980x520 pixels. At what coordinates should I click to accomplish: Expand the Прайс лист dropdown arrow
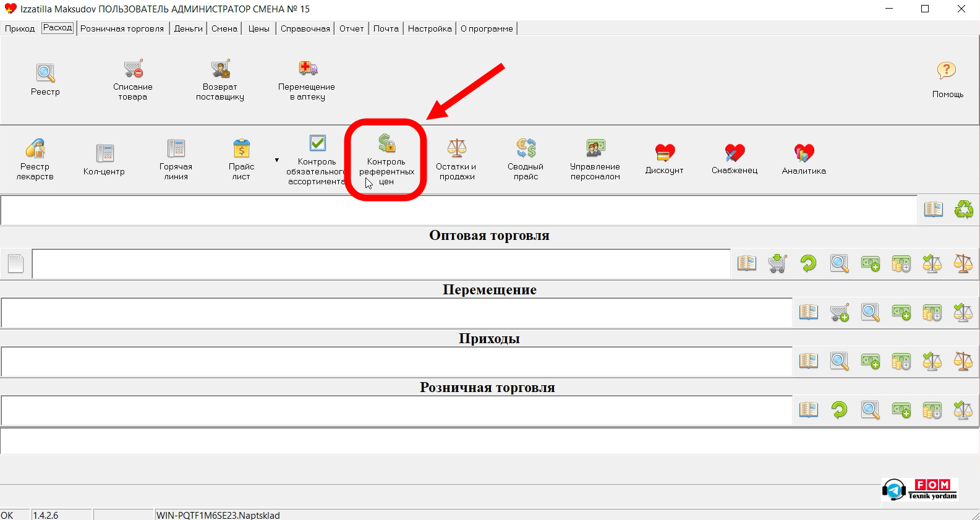tap(276, 160)
